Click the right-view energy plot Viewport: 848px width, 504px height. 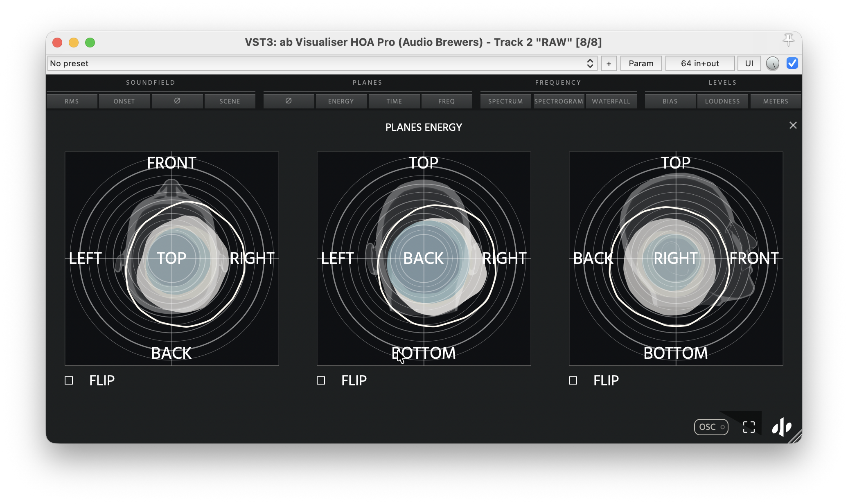pos(676,259)
